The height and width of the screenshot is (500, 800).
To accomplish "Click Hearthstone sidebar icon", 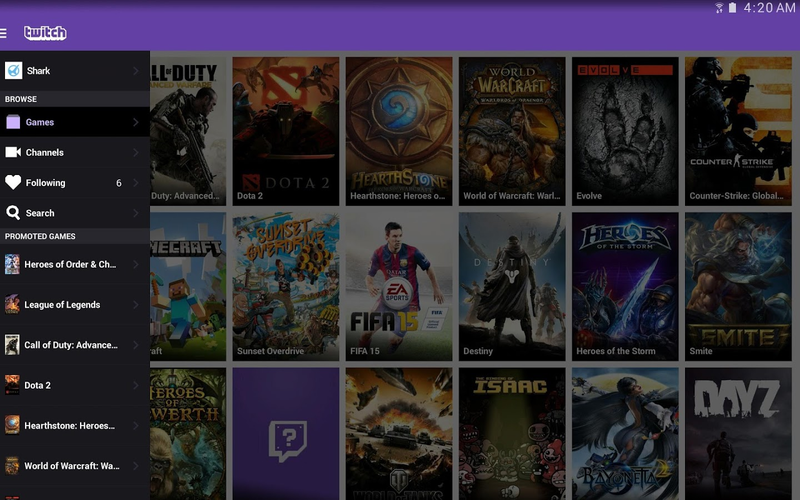I will (12, 426).
